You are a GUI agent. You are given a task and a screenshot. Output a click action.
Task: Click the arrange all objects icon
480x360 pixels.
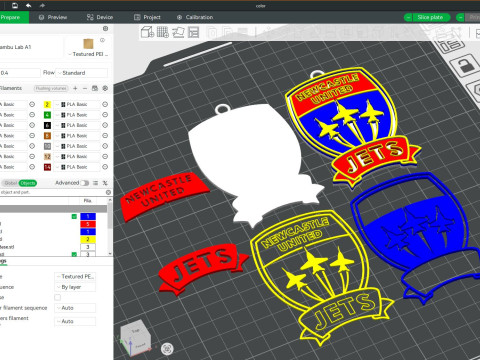(193, 32)
